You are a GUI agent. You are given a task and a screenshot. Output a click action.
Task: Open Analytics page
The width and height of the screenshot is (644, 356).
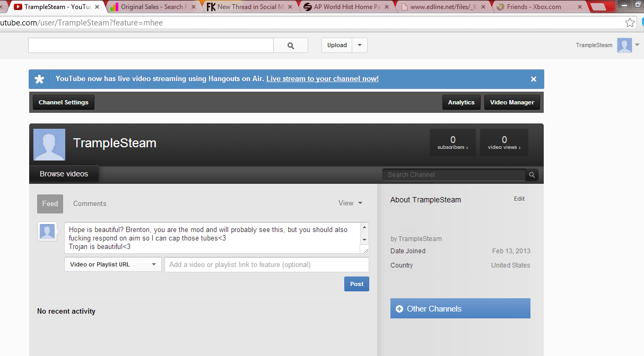[x=461, y=102]
